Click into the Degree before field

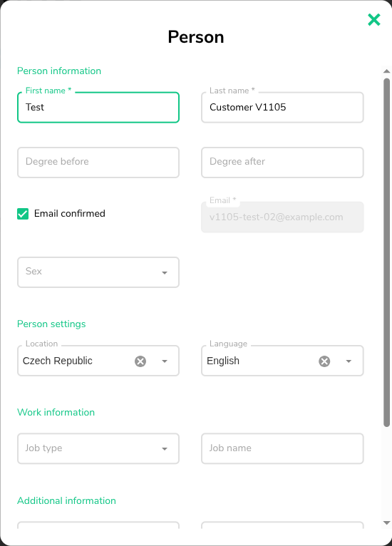[x=98, y=163]
